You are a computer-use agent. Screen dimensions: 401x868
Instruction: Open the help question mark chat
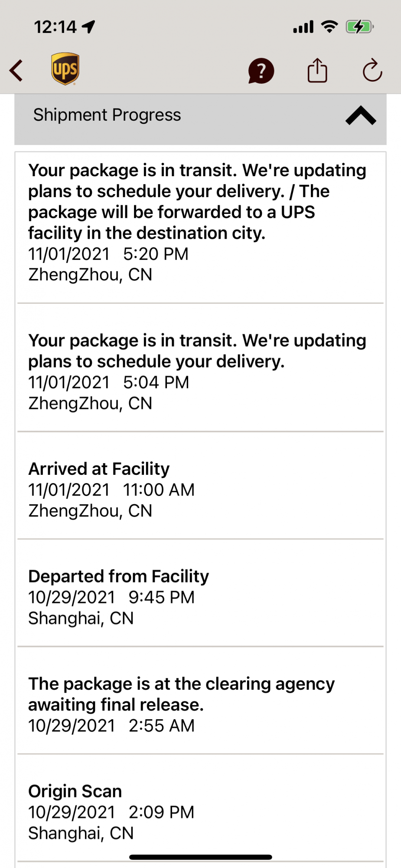[x=261, y=71]
